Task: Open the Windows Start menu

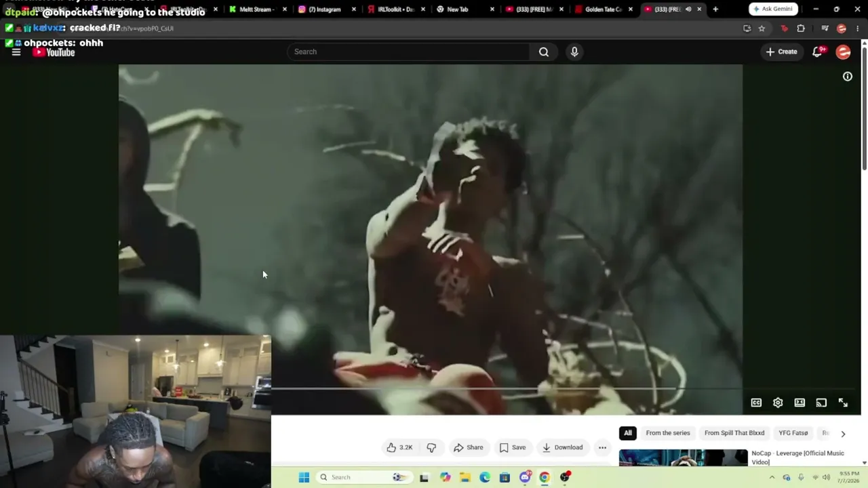Action: point(304,477)
